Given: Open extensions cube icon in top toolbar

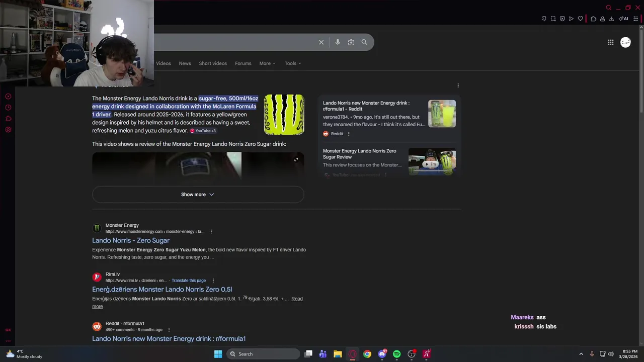Looking at the screenshot, I should coord(593,19).
